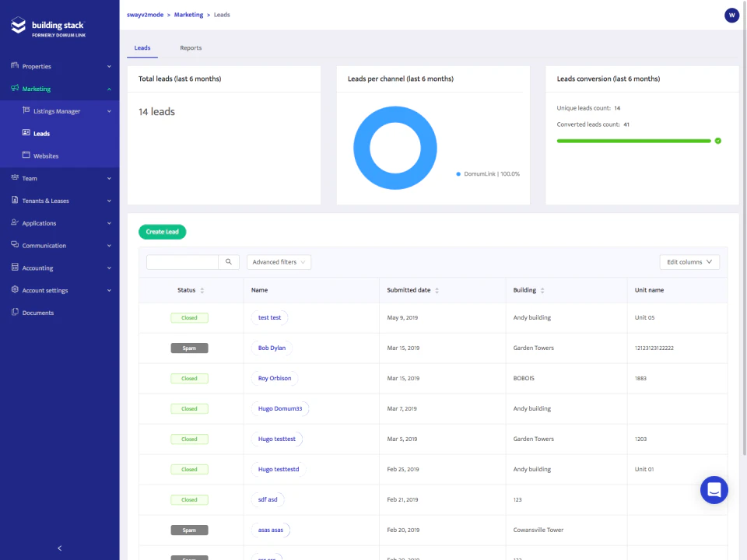Open the Intercom chat bubble icon
The width and height of the screenshot is (747, 560).
[x=714, y=489]
